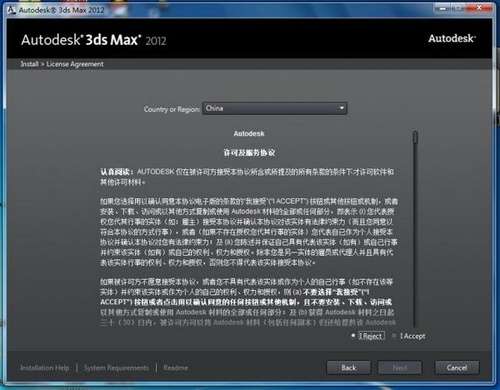Click the Autodesk 3ds Max title bar icon
This screenshot has width=500, height=390.
click(x=12, y=10)
